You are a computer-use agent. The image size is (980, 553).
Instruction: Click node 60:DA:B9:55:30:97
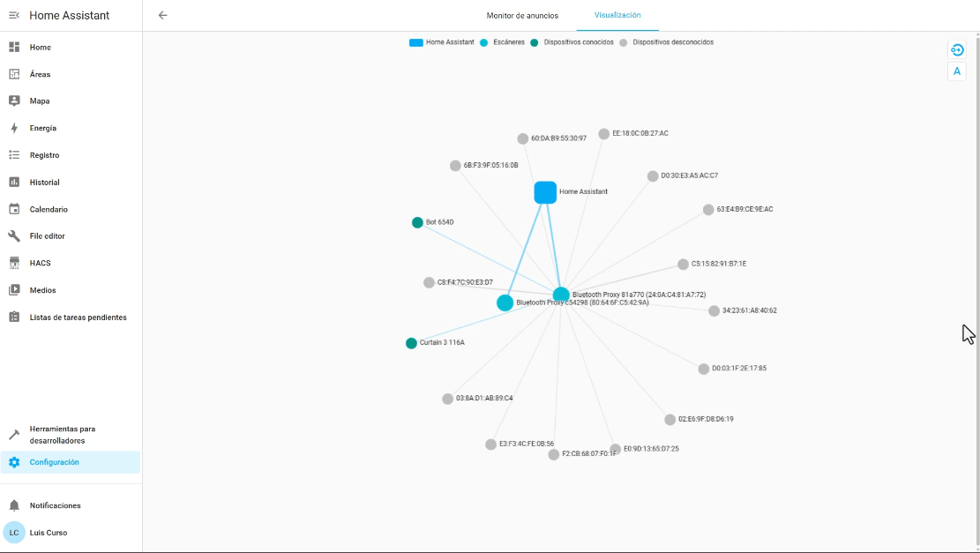(x=522, y=138)
